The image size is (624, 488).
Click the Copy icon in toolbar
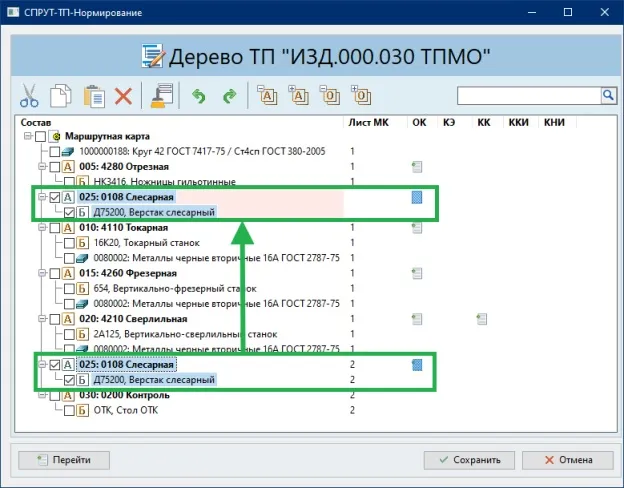[x=60, y=97]
